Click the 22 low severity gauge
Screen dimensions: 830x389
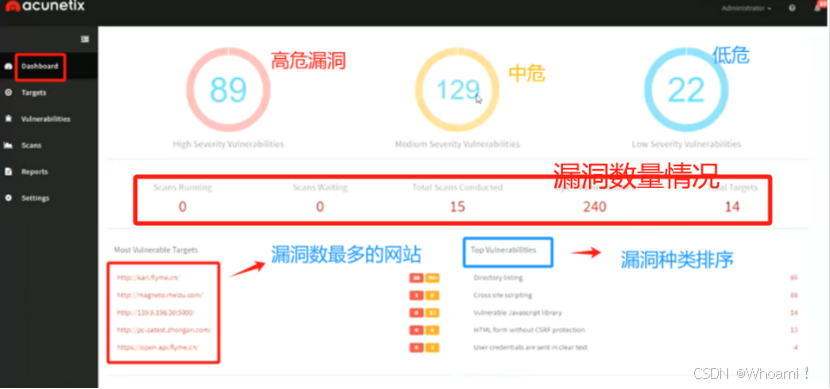(686, 90)
